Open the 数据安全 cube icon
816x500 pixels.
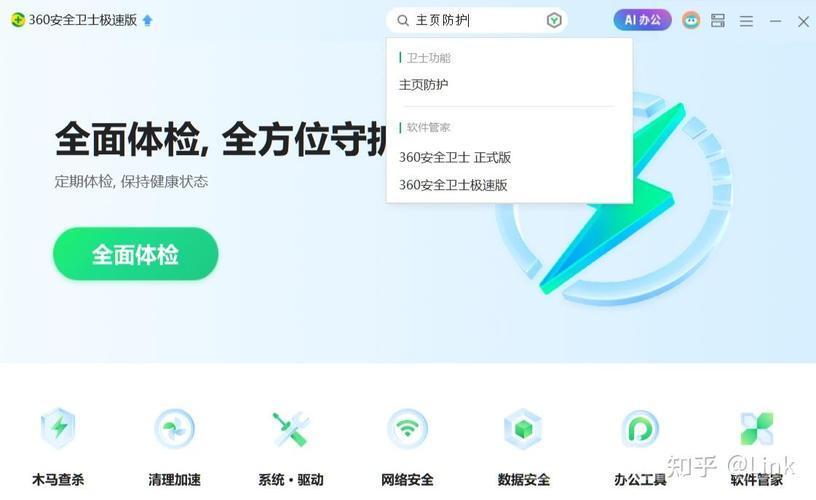[x=524, y=429]
